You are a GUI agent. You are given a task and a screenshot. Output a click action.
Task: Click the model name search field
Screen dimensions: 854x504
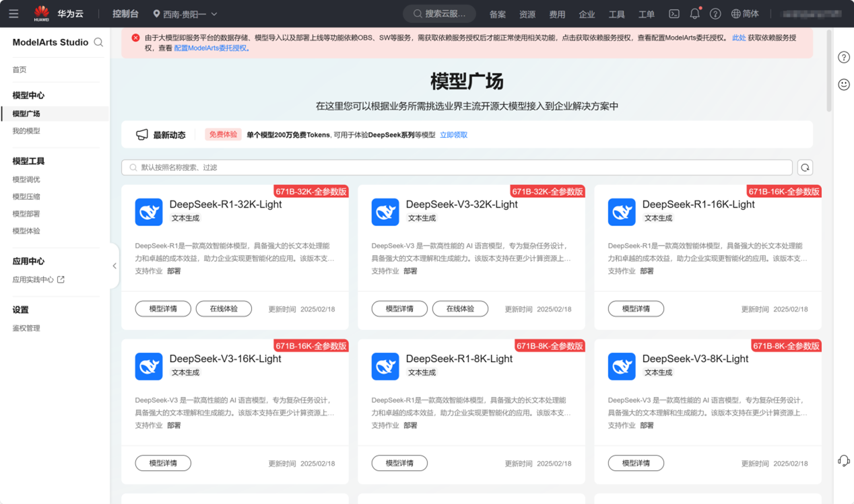tap(457, 168)
